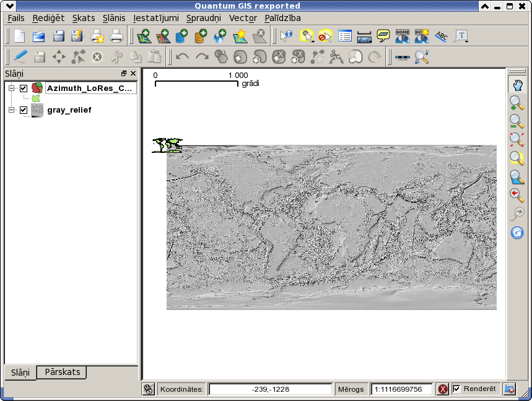Open the Print Composer printer icon
Viewport: 532px width, 401px height.
pos(97,36)
